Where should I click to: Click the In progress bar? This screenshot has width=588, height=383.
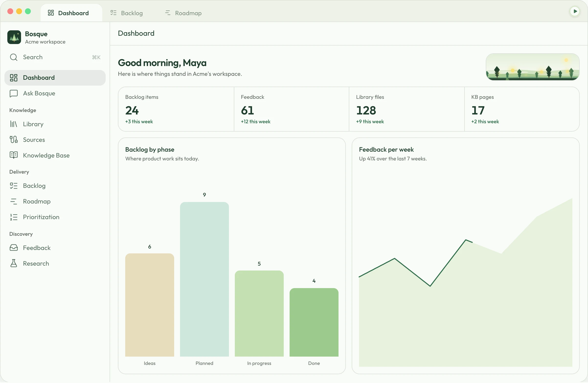(x=259, y=314)
